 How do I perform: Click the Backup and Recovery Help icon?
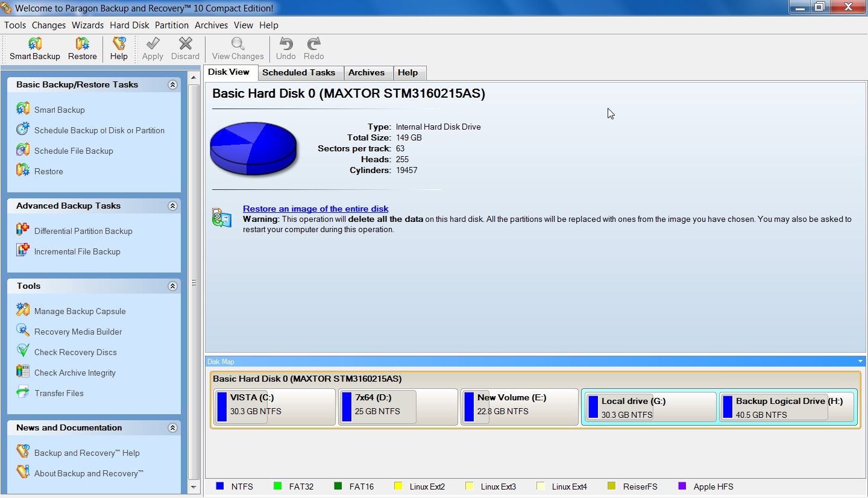click(x=23, y=452)
